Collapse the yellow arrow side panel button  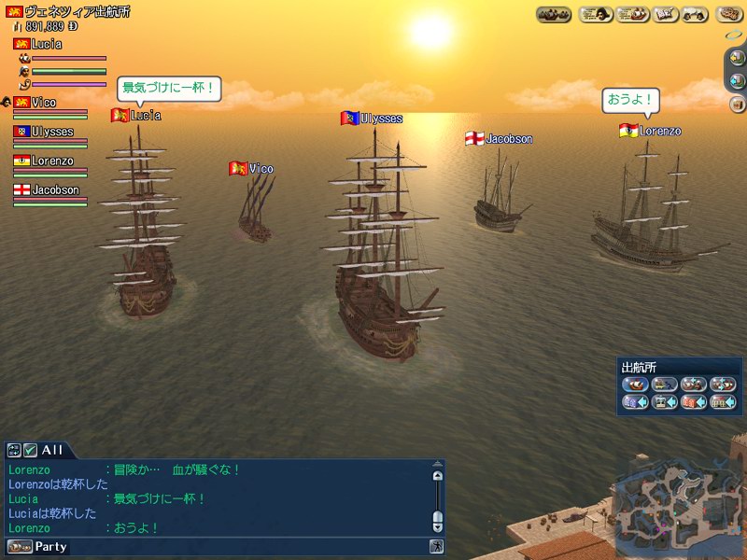pyautogui.click(x=737, y=58)
